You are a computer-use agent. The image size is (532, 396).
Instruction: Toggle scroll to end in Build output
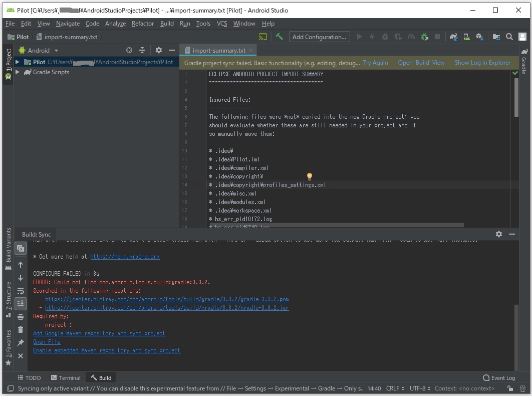click(x=21, y=303)
